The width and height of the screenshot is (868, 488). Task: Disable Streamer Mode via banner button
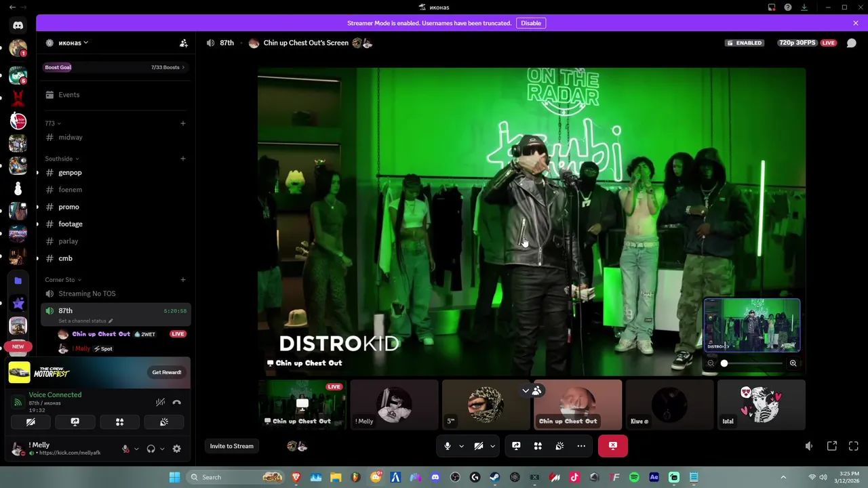click(x=531, y=23)
